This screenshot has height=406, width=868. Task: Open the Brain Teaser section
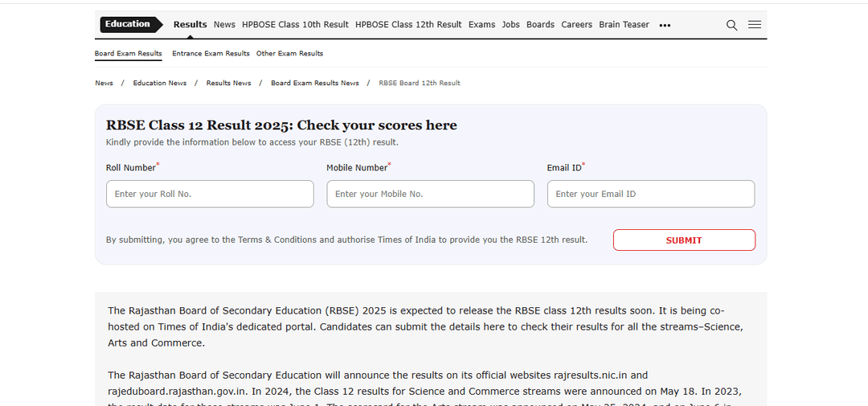coord(624,24)
